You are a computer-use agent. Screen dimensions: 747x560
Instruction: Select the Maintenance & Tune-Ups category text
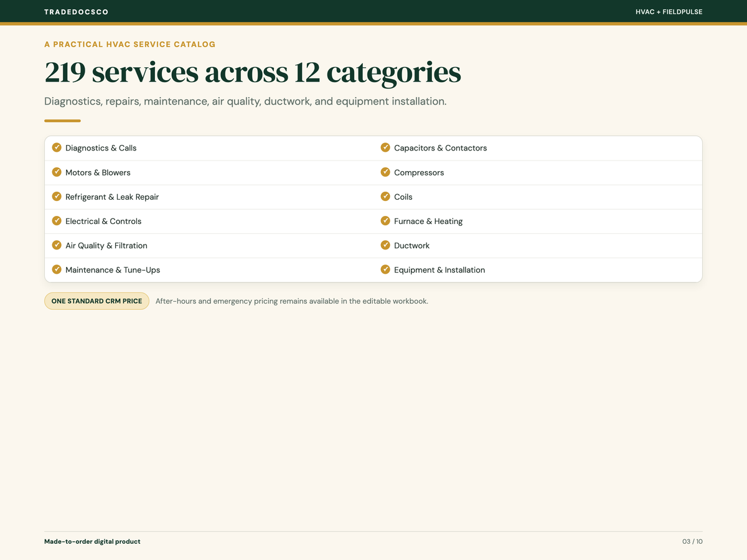[x=113, y=270]
